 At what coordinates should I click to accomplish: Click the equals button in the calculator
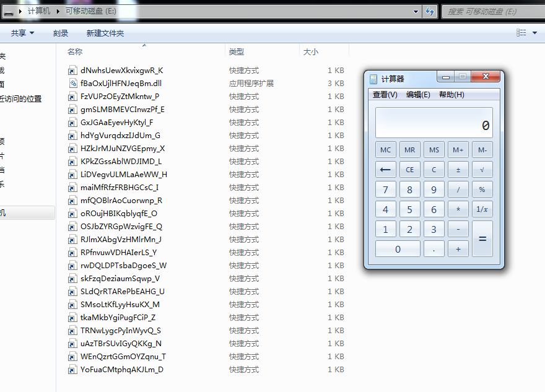point(482,239)
